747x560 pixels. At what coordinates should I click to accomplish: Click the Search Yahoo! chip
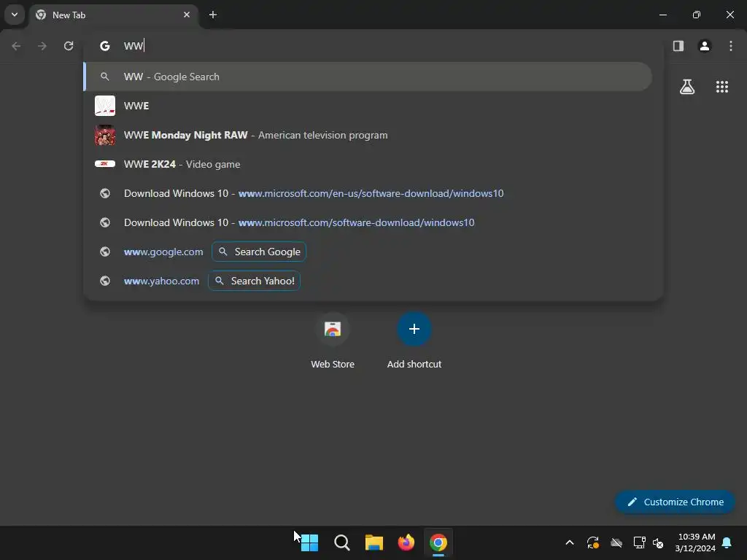[x=255, y=281]
